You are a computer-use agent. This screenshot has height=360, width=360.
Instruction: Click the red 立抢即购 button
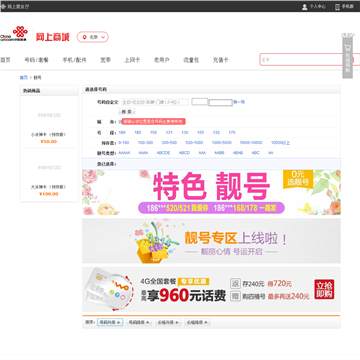pyautogui.click(x=324, y=289)
